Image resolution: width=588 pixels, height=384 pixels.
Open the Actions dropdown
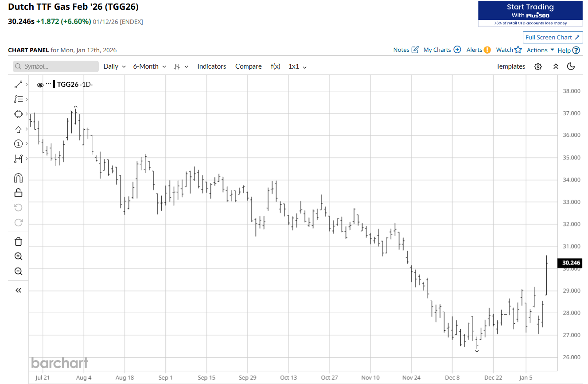[541, 50]
